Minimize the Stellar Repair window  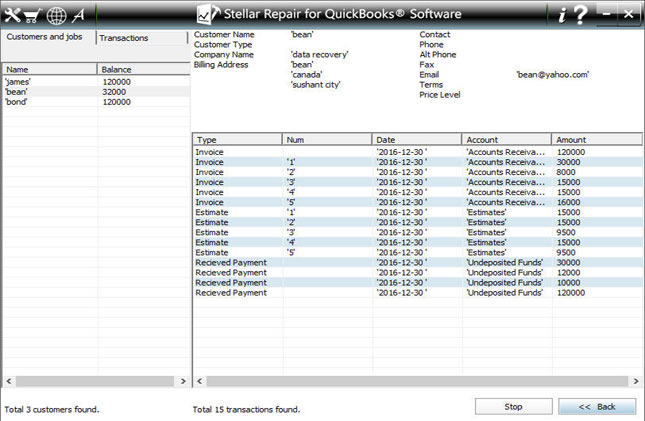[x=606, y=14]
